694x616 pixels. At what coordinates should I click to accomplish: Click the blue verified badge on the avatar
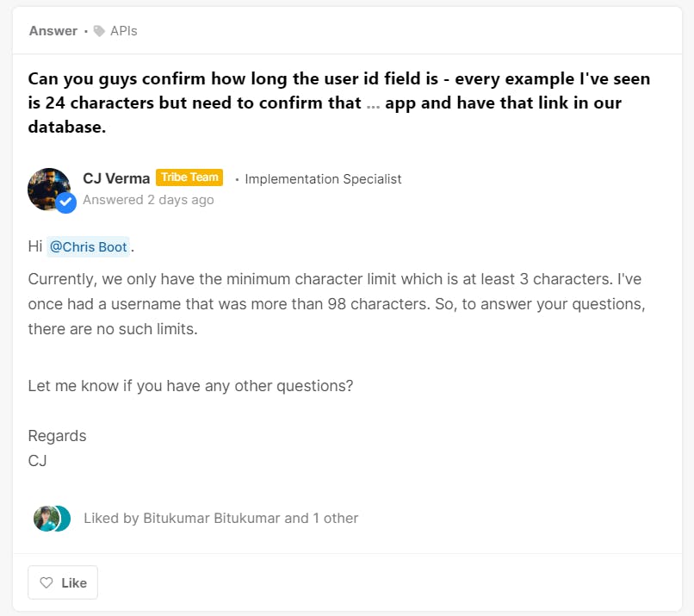66,202
